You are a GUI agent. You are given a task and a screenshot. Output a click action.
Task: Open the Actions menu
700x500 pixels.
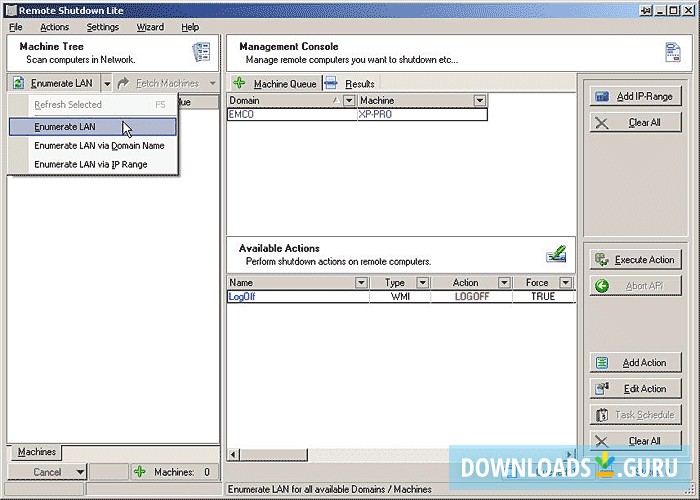tap(54, 27)
